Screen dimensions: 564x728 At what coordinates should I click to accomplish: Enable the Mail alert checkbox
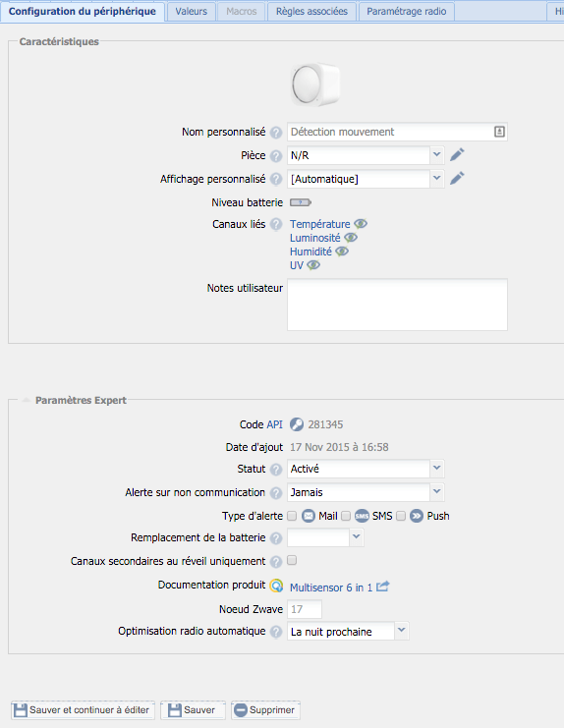pyautogui.click(x=292, y=516)
